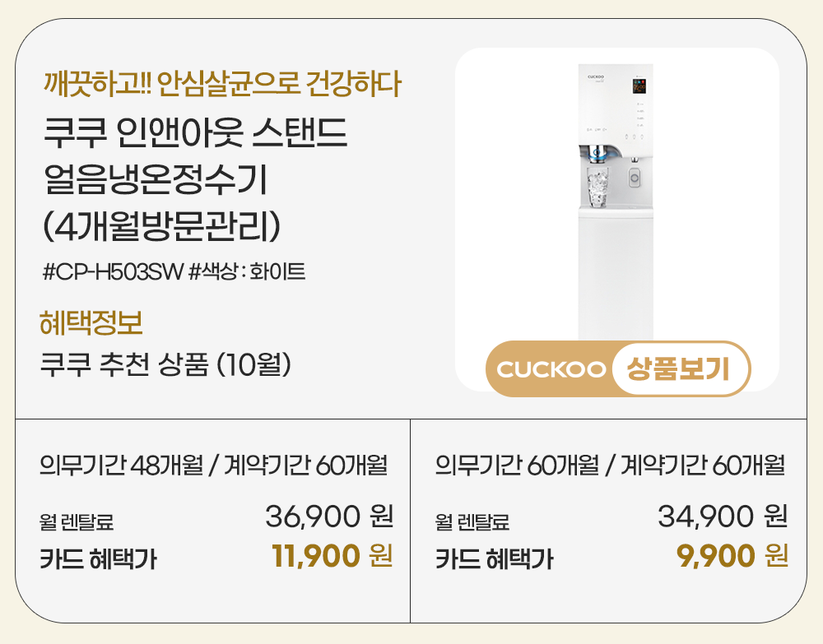This screenshot has width=823, height=644.
Task: Click the purifier's digital display panel
Action: [639, 86]
